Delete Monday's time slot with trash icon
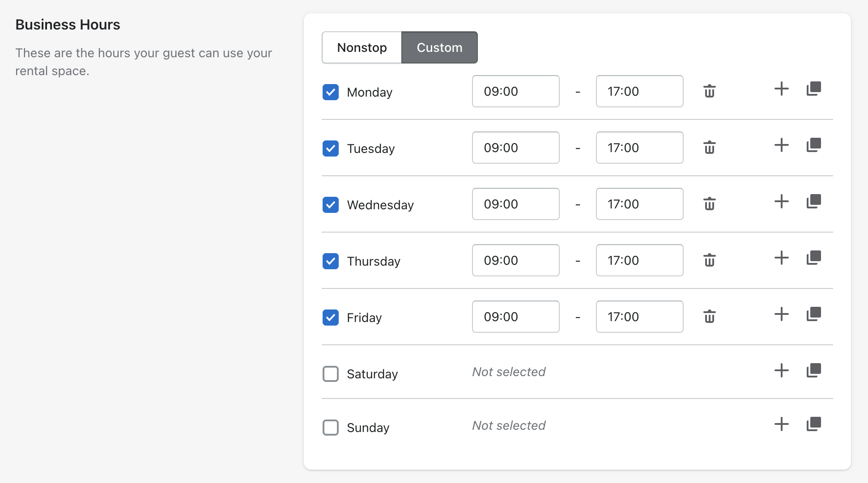 click(x=709, y=91)
